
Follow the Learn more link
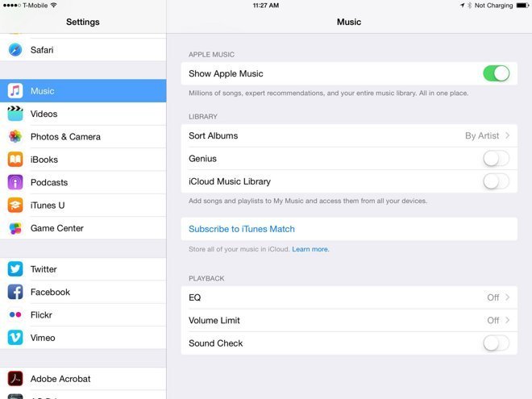pos(310,250)
